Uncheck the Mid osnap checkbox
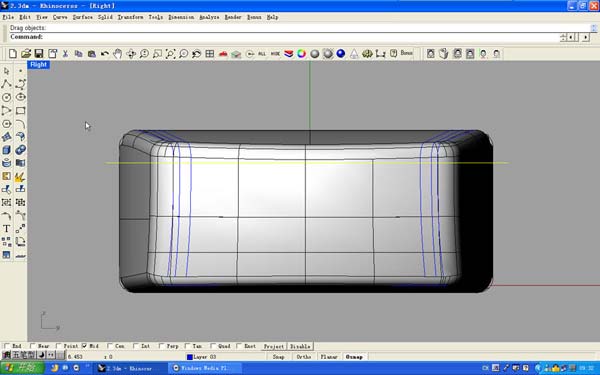This screenshot has width=600, height=375. point(85,346)
